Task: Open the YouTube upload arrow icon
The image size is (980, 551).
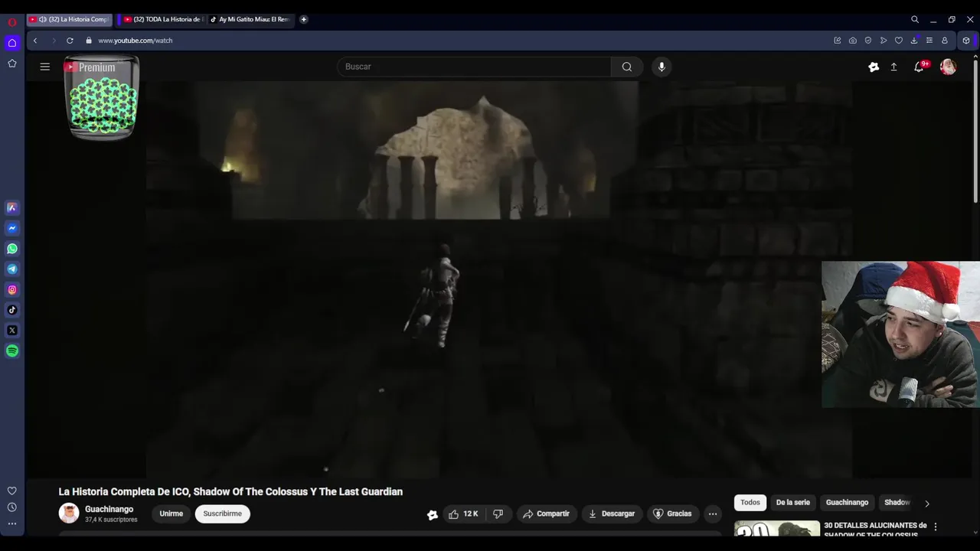Action: 893,67
